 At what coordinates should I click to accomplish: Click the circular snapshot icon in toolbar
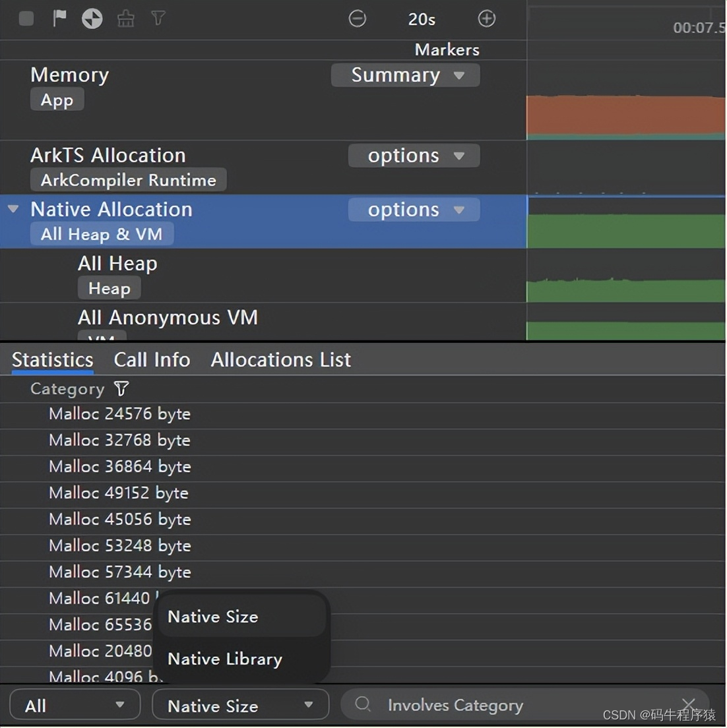click(x=92, y=19)
